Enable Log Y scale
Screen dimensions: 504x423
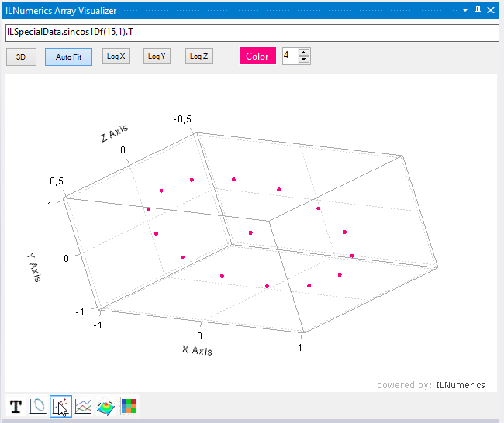pos(157,57)
